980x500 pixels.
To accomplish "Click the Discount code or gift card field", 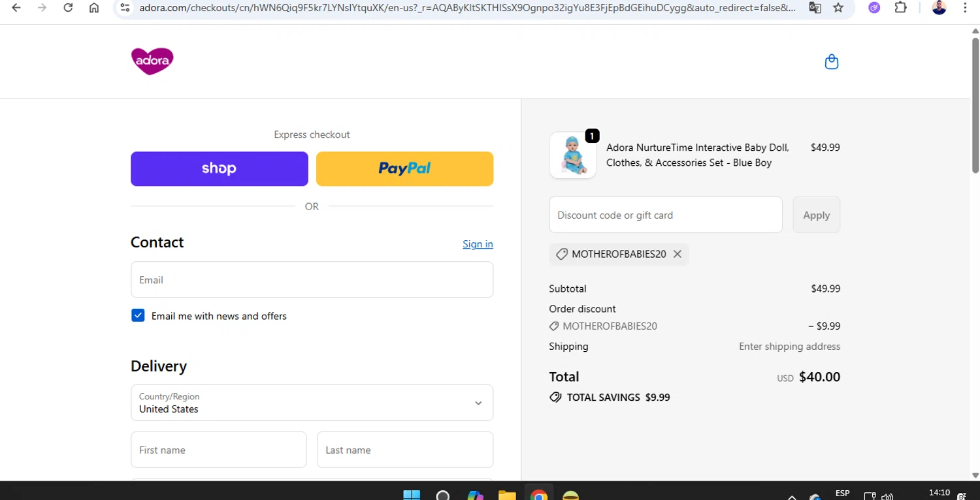I will (666, 215).
